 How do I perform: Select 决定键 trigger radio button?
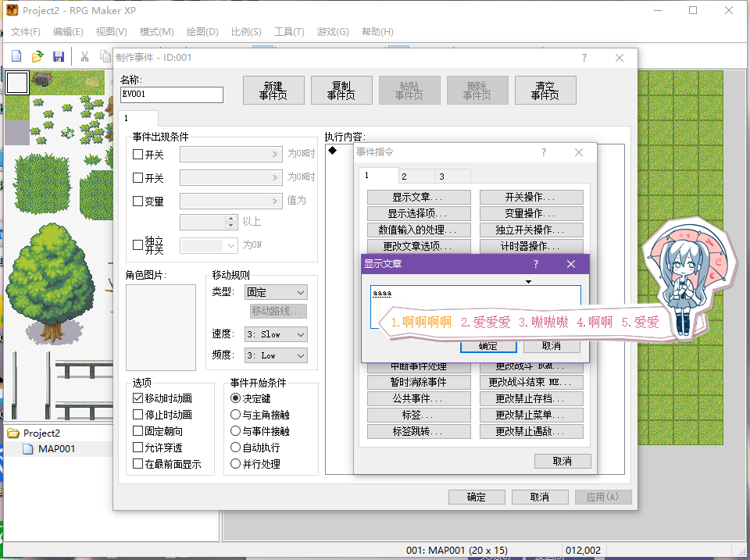point(235,398)
